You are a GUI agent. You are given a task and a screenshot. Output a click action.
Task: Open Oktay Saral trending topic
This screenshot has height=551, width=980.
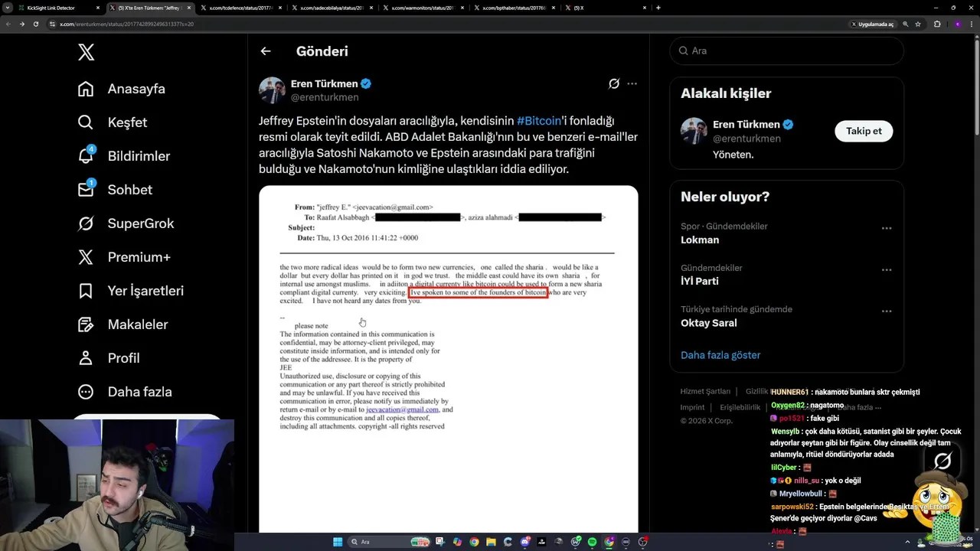point(709,323)
